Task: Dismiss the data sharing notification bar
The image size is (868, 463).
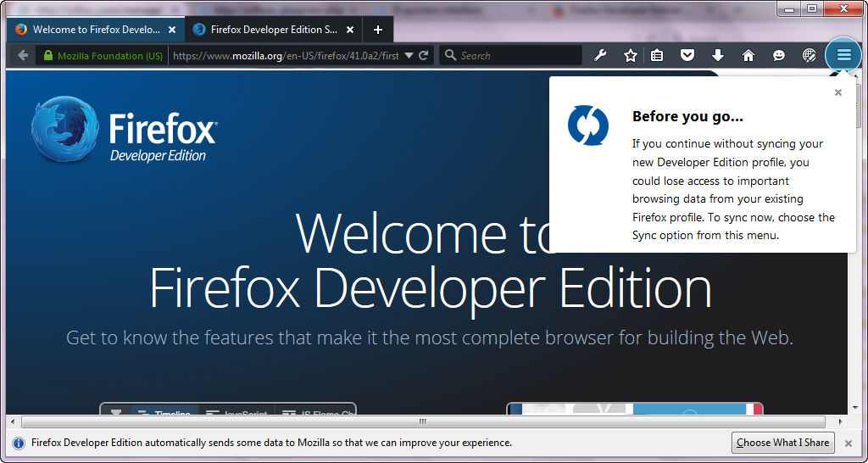Action: pyautogui.click(x=848, y=443)
